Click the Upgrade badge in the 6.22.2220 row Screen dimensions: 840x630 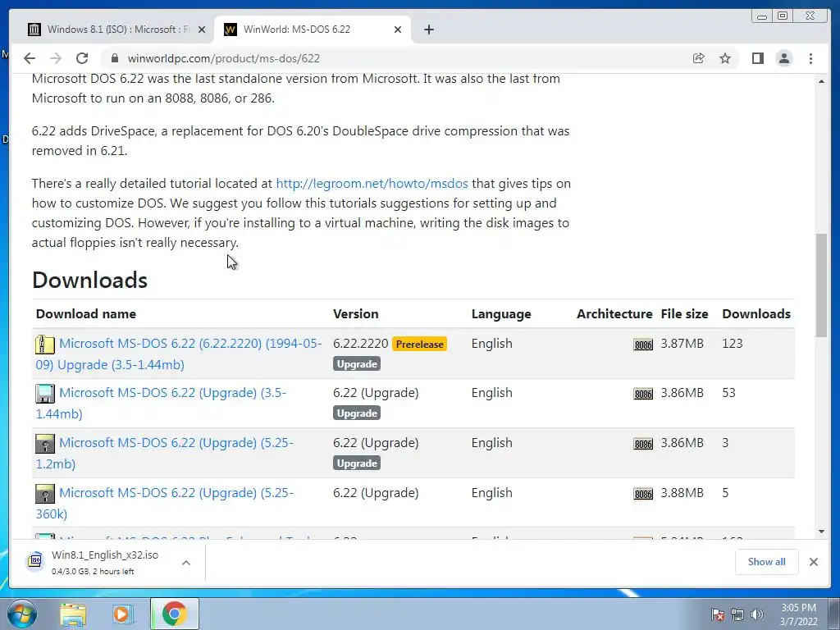pyautogui.click(x=357, y=363)
